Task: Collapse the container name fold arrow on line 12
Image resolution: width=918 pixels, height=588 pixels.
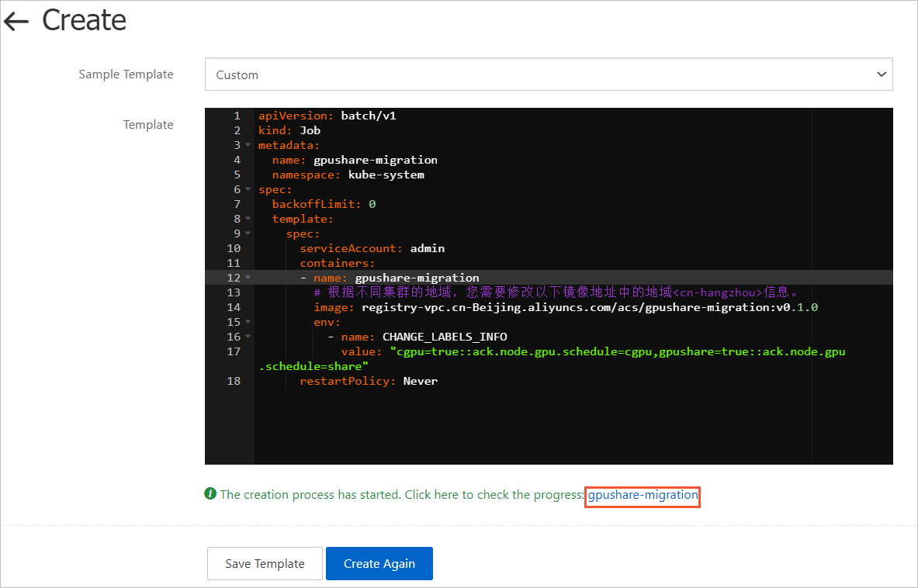Action: point(248,278)
